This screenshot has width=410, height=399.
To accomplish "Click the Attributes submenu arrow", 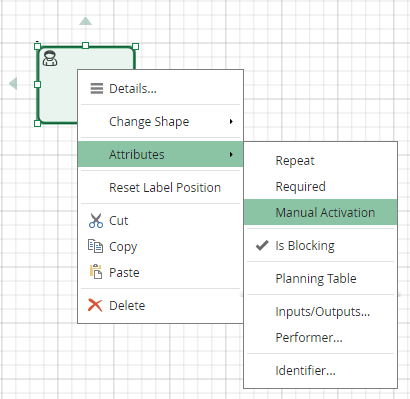I will click(231, 154).
